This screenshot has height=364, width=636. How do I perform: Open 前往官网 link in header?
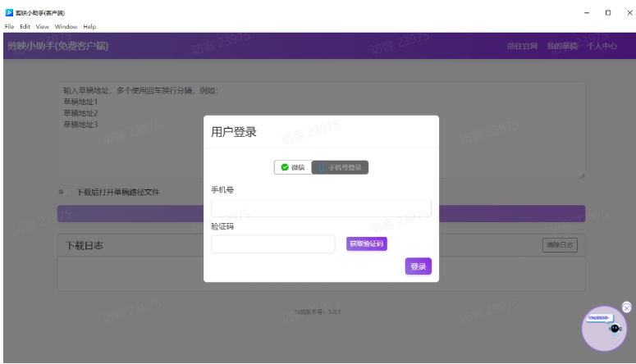point(522,46)
